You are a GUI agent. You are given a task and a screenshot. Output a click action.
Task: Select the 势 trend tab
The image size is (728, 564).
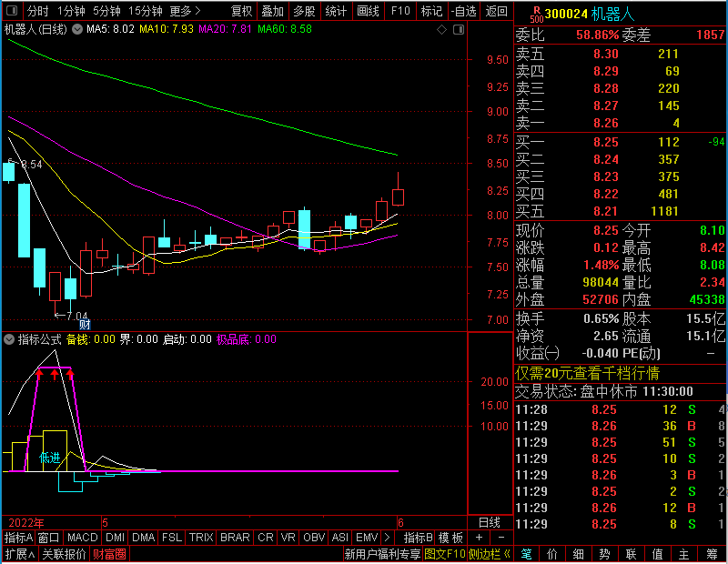pyautogui.click(x=604, y=554)
